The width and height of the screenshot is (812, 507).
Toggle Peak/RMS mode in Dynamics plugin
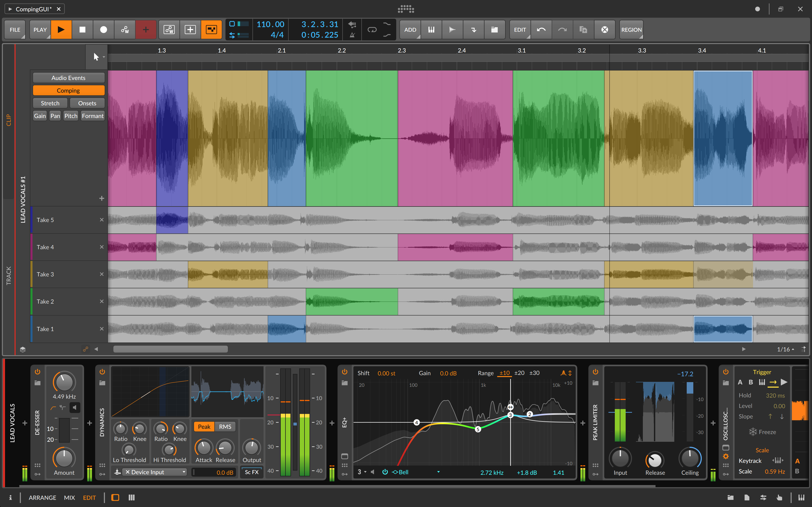click(224, 426)
